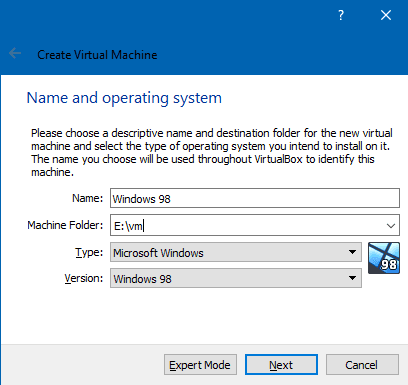Click the Microsoft Windows type combo box text
This screenshot has height=385, width=408.
click(x=158, y=253)
